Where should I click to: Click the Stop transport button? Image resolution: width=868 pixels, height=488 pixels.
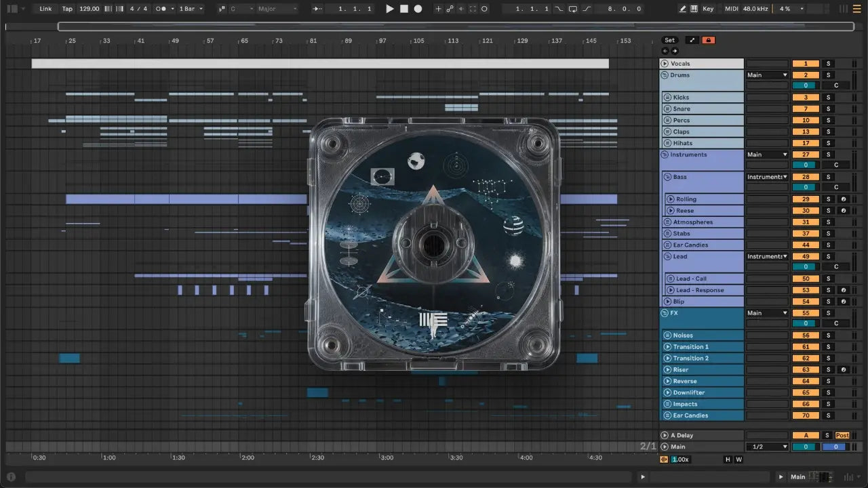403,9
